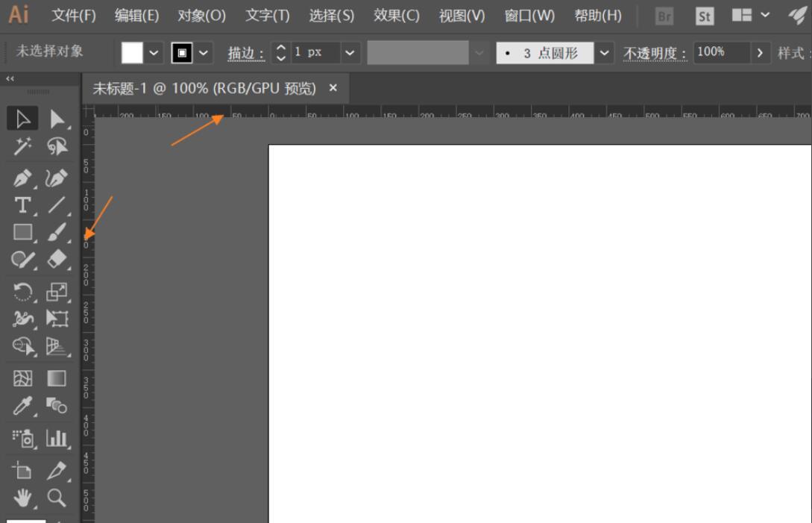Image resolution: width=812 pixels, height=523 pixels.
Task: Select the Scale tool
Action: (57, 292)
